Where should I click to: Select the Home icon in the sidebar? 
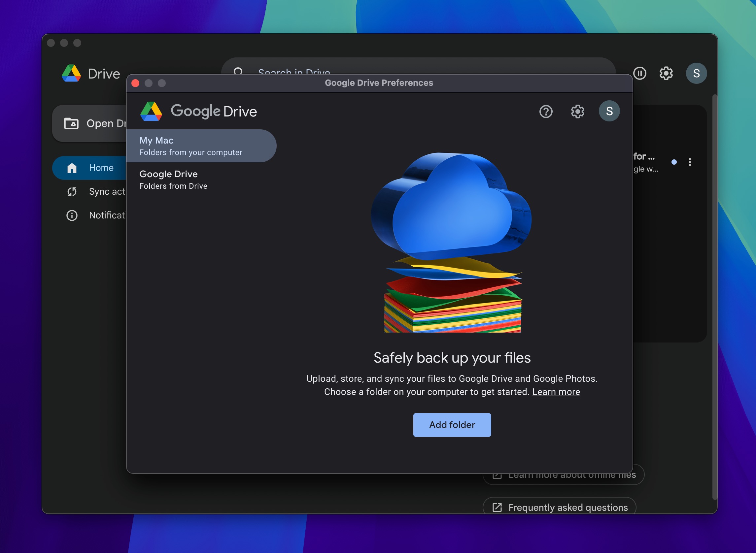click(x=72, y=168)
